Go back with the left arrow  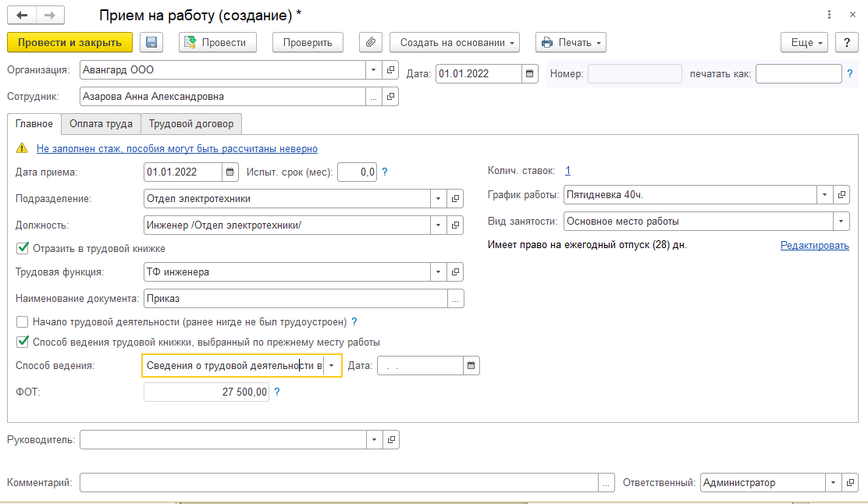(x=21, y=15)
